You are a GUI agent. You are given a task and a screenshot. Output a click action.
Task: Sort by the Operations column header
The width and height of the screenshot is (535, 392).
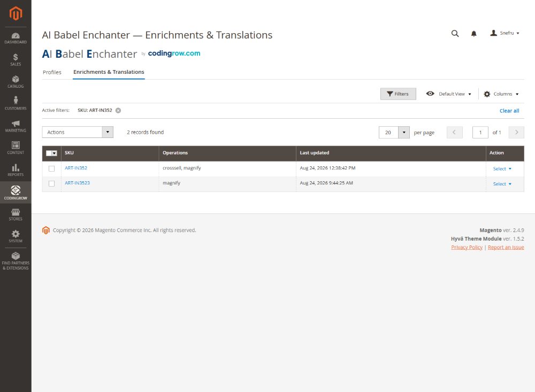pyautogui.click(x=227, y=153)
